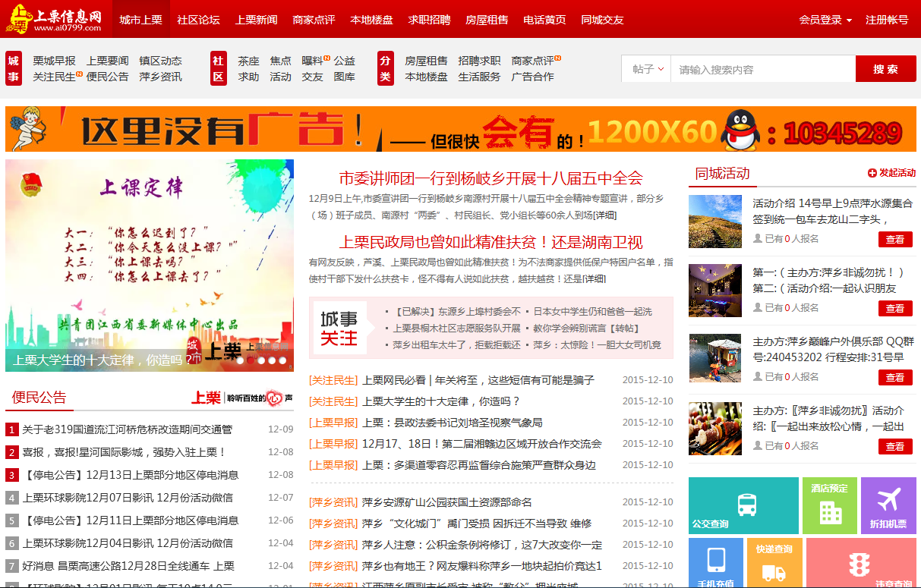
Task: Click the 城事 red category badge
Action: 14,69
